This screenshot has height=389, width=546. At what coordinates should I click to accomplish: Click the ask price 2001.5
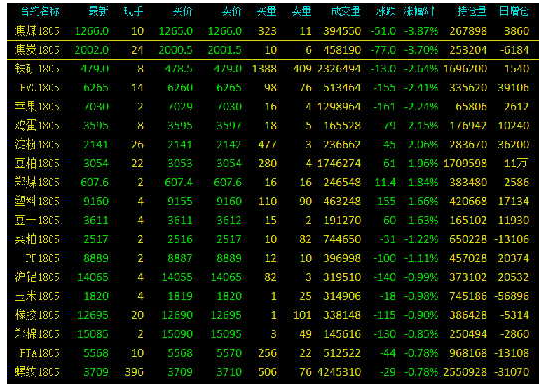[x=225, y=50]
